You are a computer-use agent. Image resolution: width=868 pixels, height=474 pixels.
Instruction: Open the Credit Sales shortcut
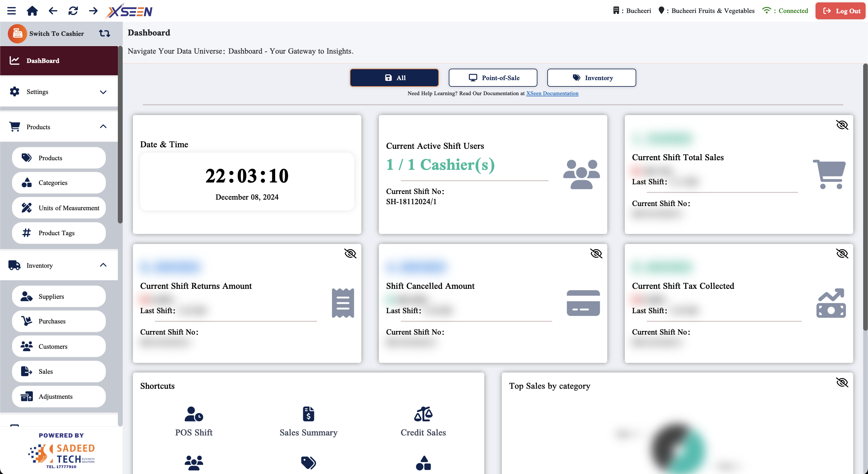tap(423, 421)
